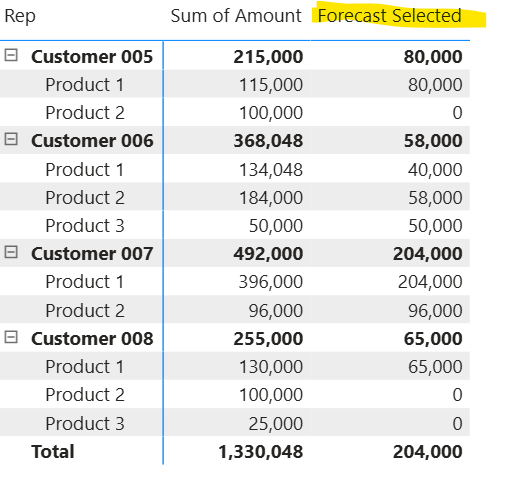Click the 115,000 amount cell
This screenshot has height=478, width=505.
tap(271, 84)
